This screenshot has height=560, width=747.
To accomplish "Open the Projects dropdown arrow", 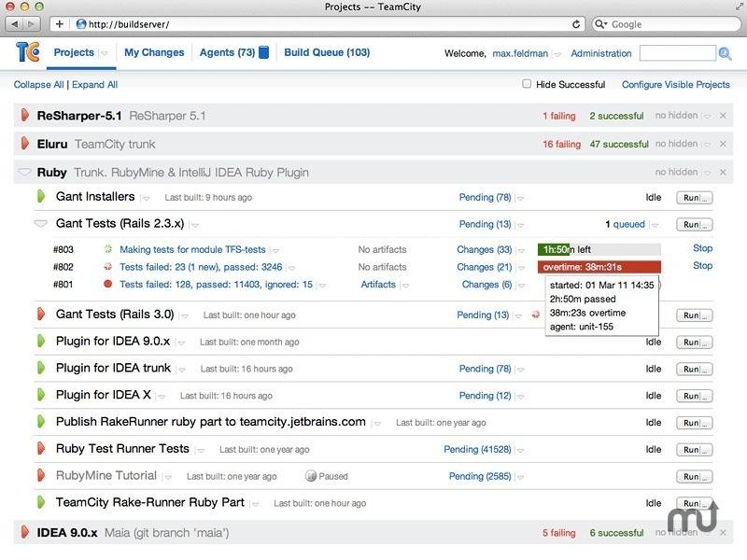I will click(104, 53).
